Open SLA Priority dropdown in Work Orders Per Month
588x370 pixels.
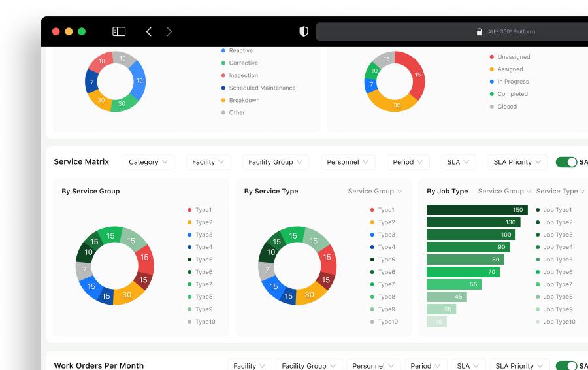(x=520, y=366)
